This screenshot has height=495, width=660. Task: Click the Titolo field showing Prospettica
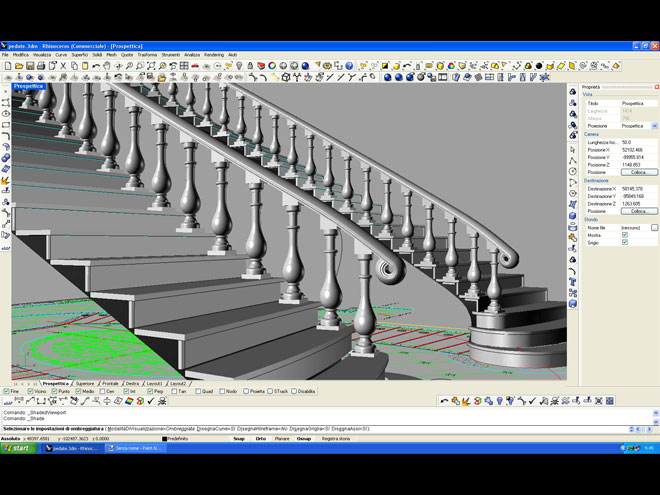[x=639, y=103]
